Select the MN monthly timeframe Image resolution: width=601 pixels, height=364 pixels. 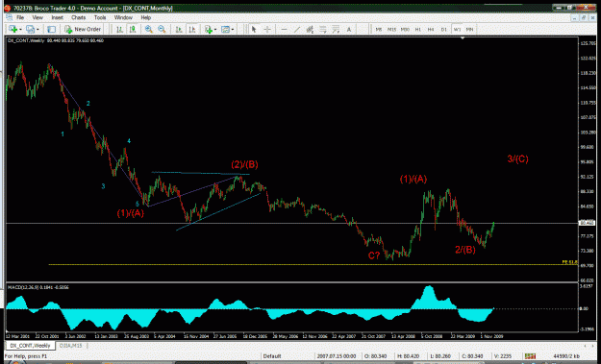pos(470,29)
